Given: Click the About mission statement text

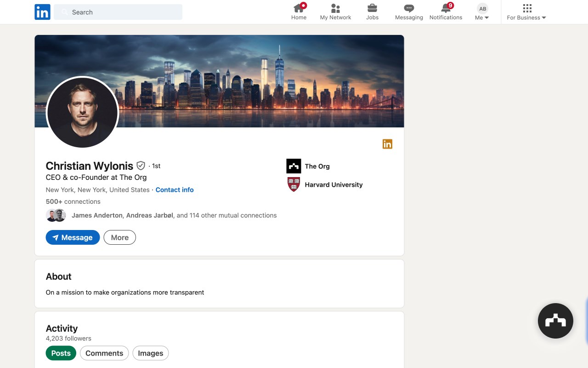Looking at the screenshot, I should pyautogui.click(x=125, y=293).
